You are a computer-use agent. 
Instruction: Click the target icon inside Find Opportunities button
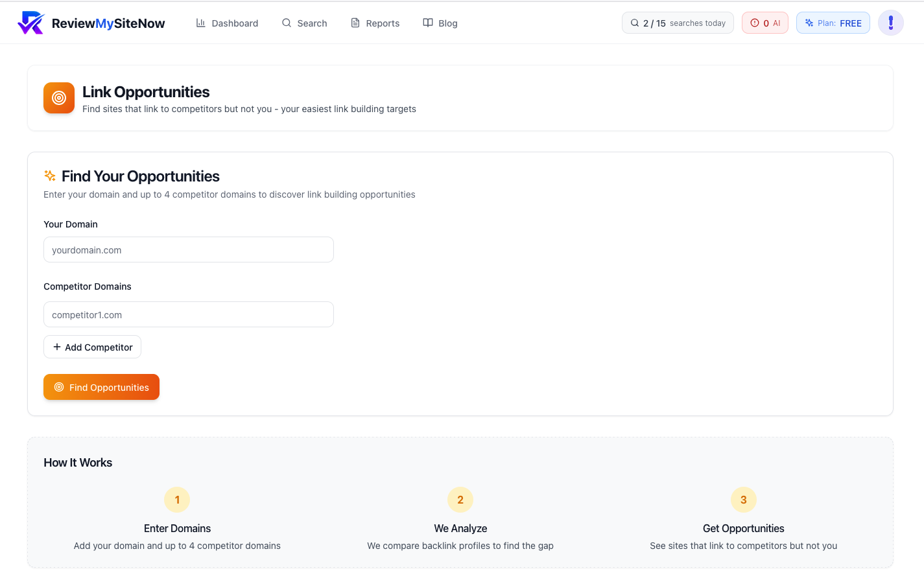pos(59,387)
